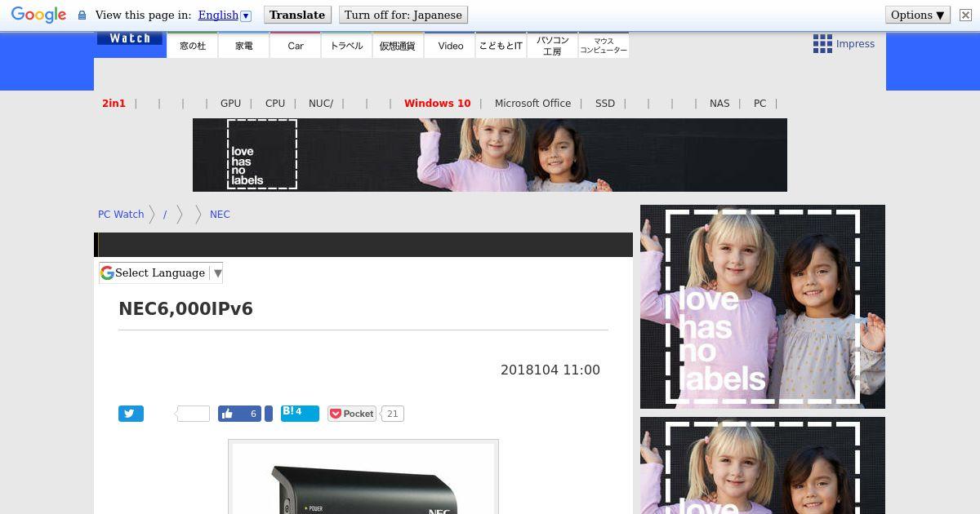Click the first sidebar love has no labels ad

pyautogui.click(x=763, y=307)
